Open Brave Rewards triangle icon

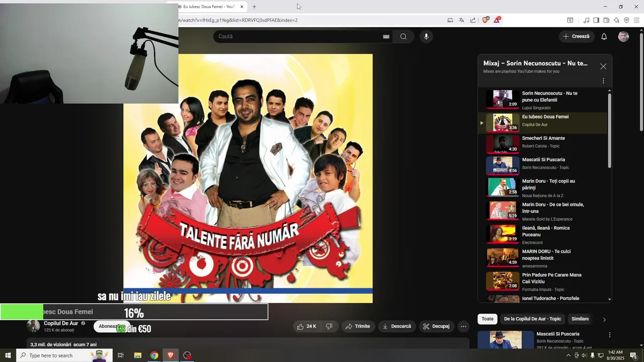pyautogui.click(x=497, y=20)
